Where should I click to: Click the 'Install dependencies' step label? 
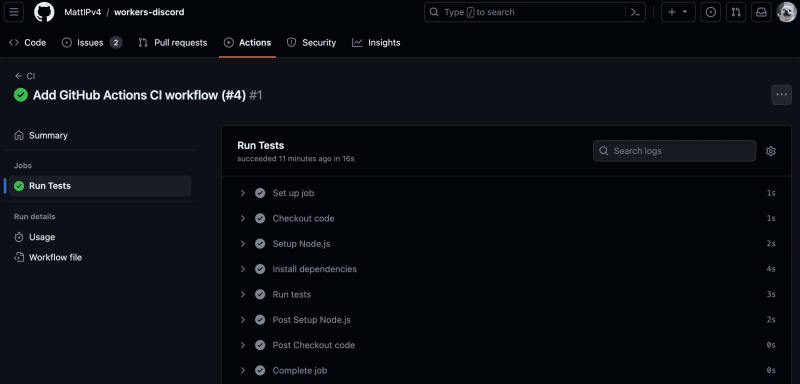click(314, 269)
